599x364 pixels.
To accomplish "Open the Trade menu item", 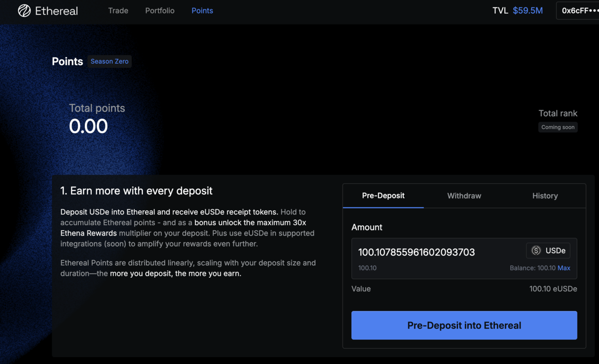I will pyautogui.click(x=118, y=10).
